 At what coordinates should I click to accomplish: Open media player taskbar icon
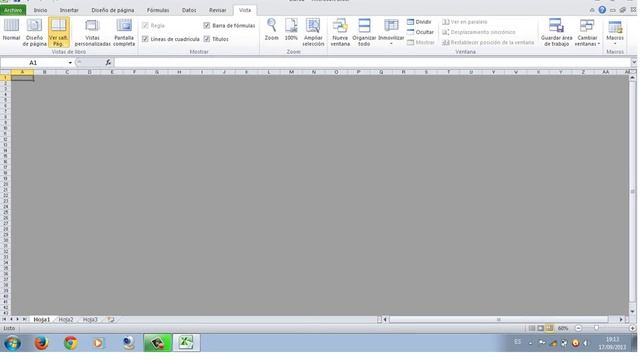(98, 343)
